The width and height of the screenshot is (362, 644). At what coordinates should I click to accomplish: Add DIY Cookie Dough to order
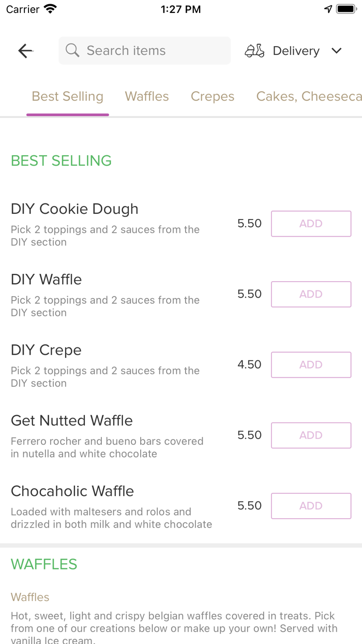(x=311, y=224)
